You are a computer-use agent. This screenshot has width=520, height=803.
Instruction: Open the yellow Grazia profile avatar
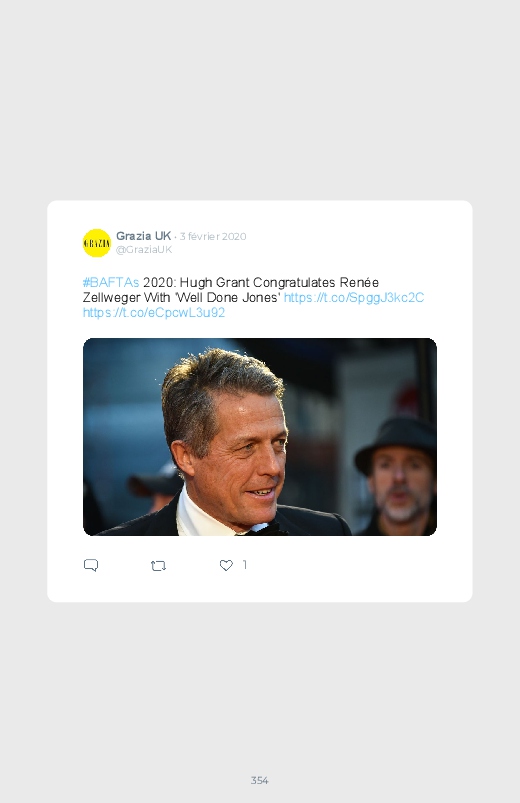click(97, 243)
